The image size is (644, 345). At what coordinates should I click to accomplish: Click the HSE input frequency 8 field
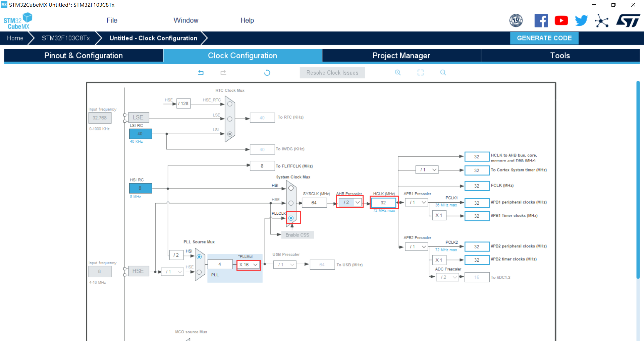[100, 271]
